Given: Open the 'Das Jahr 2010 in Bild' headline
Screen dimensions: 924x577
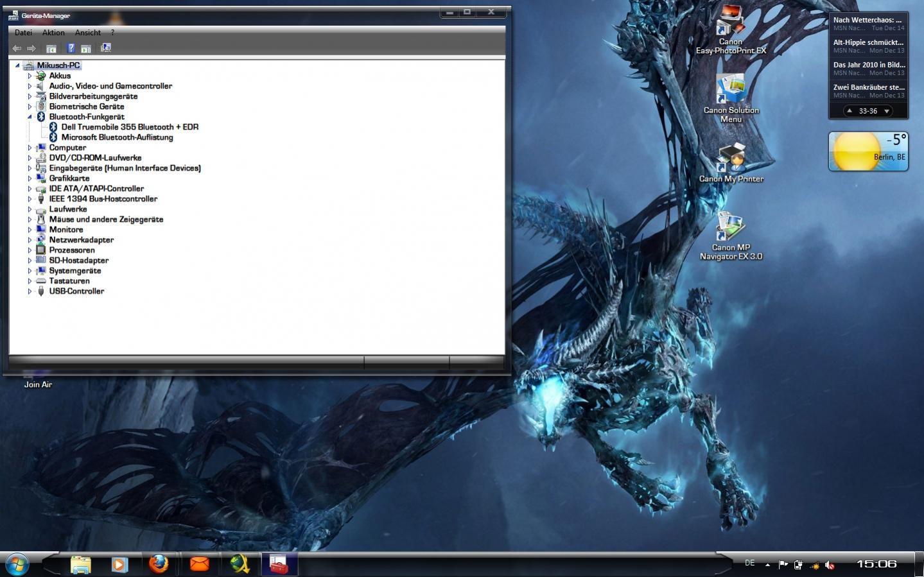Looking at the screenshot, I should coord(868,69).
